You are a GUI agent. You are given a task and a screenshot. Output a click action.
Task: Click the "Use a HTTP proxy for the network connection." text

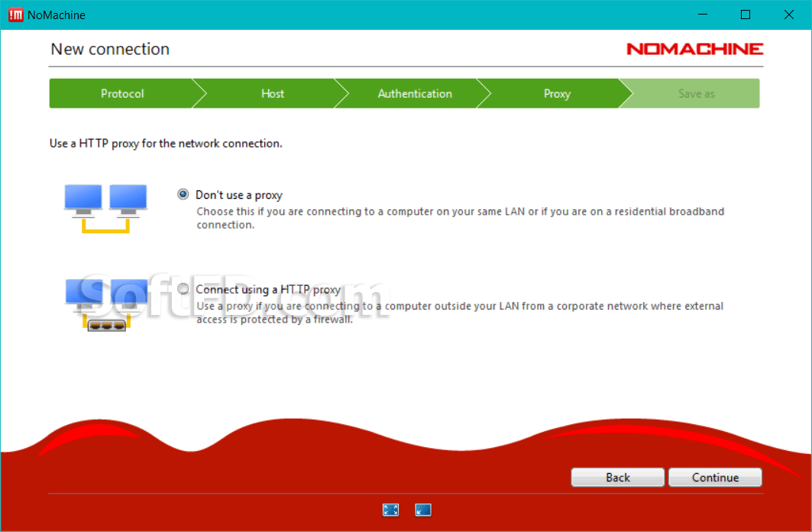pyautogui.click(x=166, y=144)
